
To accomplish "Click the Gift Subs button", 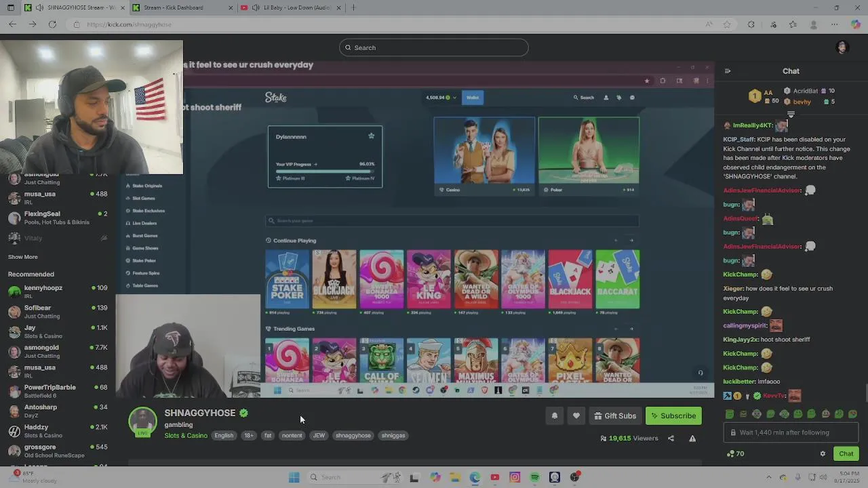I will click(615, 416).
